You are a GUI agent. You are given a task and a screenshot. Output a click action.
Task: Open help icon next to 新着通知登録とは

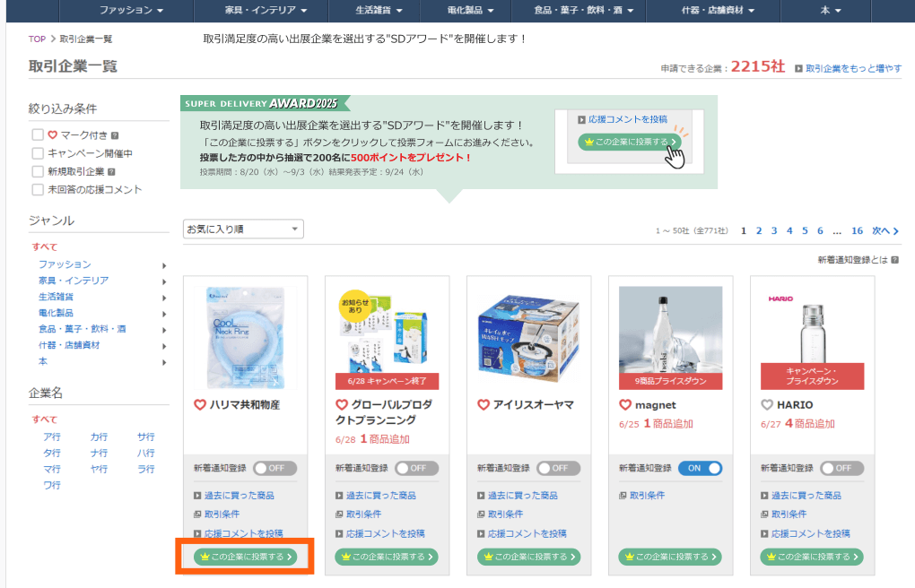tap(894, 260)
